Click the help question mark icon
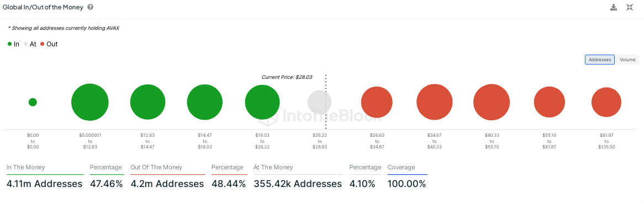The height and width of the screenshot is (203, 644). pos(91,7)
